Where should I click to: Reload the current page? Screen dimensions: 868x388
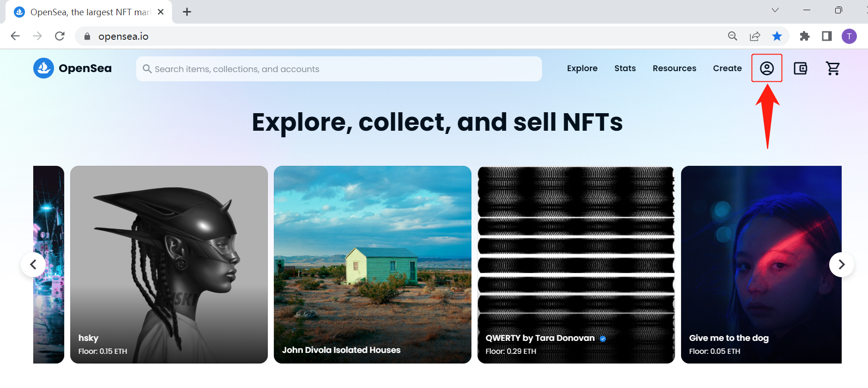[x=60, y=36]
